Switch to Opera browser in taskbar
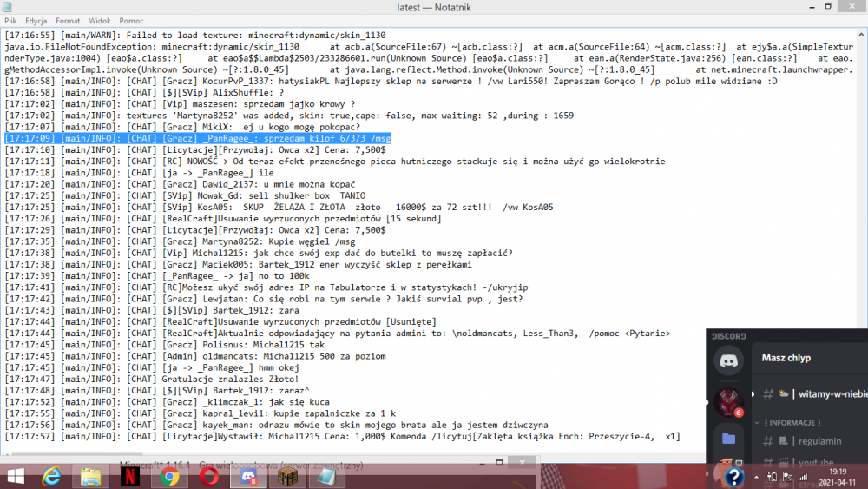Image resolution: width=868 pixels, height=489 pixels. 209,475
